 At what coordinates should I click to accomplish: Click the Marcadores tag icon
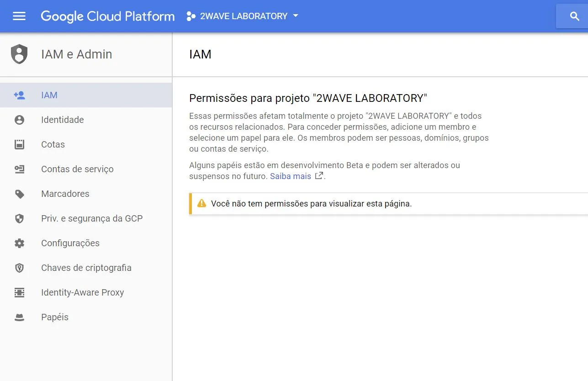coord(19,194)
